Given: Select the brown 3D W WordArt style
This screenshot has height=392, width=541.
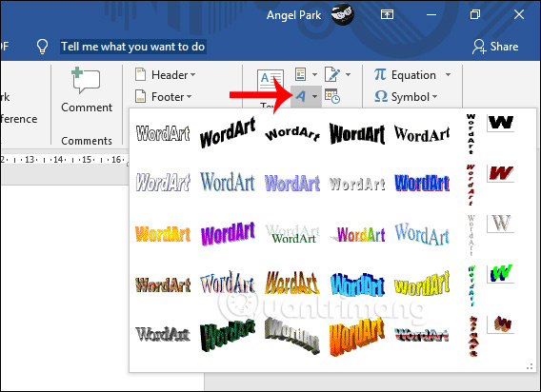Looking at the screenshot, I should (501, 324).
